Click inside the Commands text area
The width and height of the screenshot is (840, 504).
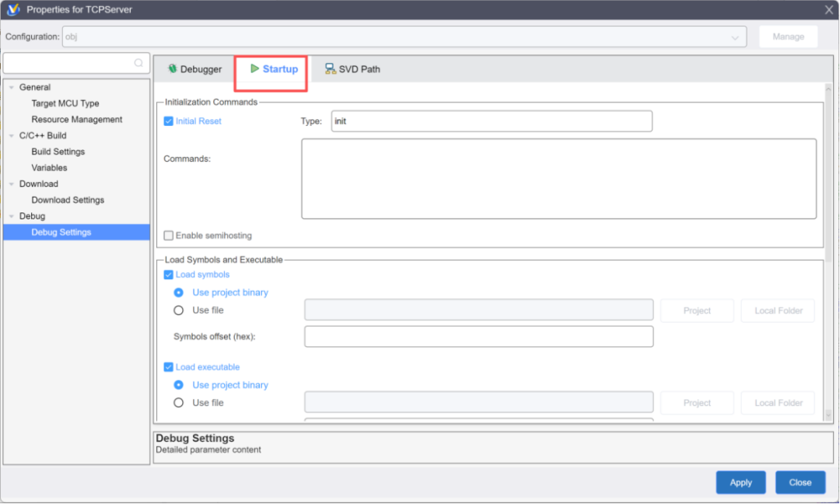pyautogui.click(x=558, y=179)
